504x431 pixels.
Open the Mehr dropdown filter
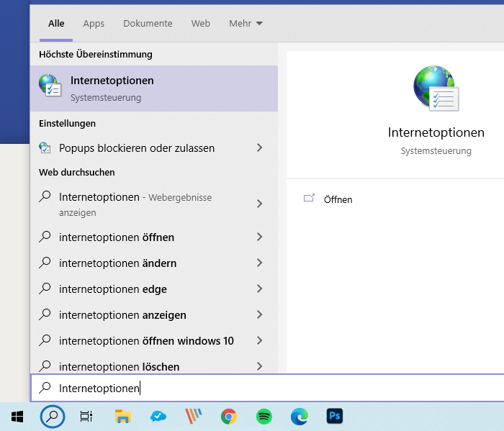pyautogui.click(x=246, y=24)
